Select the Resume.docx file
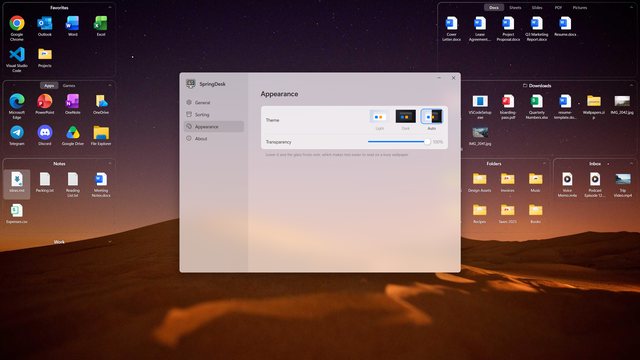The height and width of the screenshot is (360, 640). point(565,26)
